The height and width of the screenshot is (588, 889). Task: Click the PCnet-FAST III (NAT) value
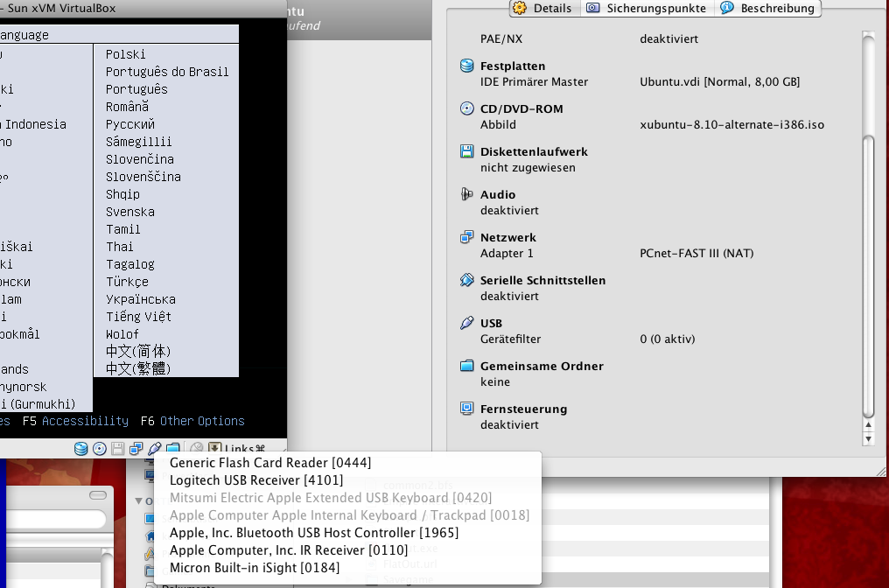696,254
